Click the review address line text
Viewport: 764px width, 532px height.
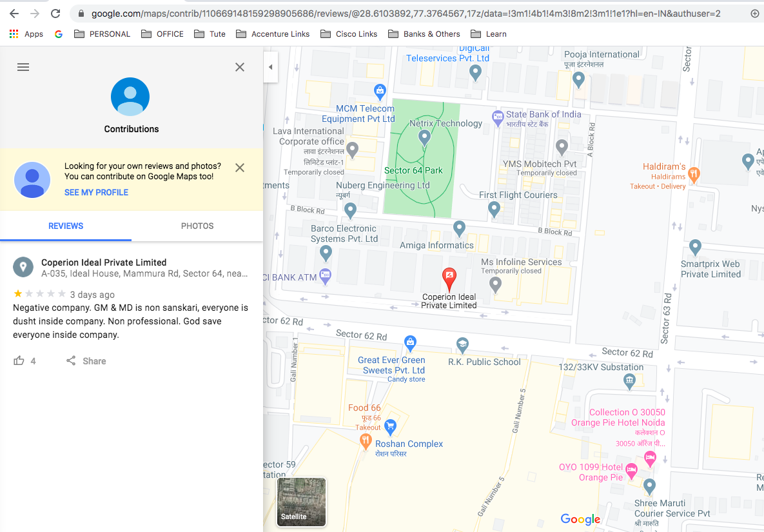click(144, 274)
